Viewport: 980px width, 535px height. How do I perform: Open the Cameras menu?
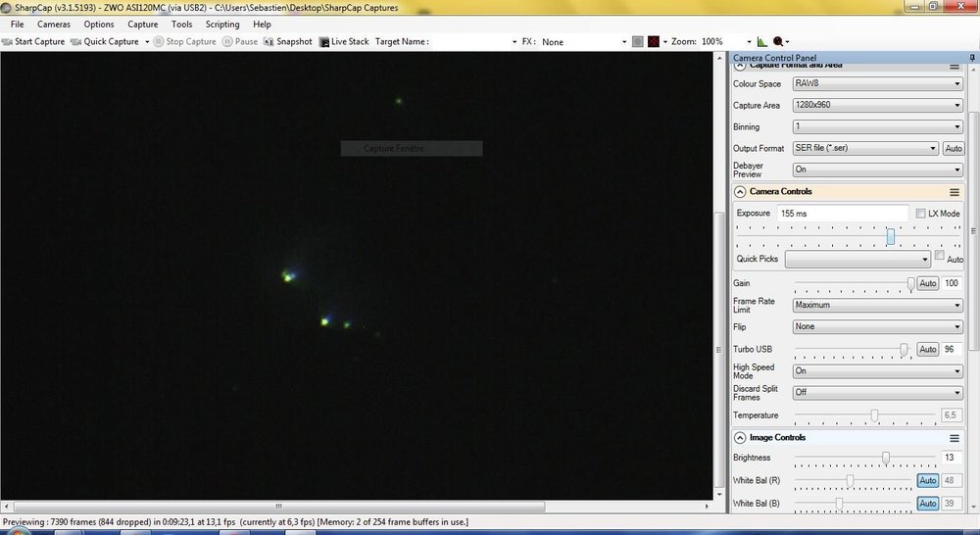(54, 24)
